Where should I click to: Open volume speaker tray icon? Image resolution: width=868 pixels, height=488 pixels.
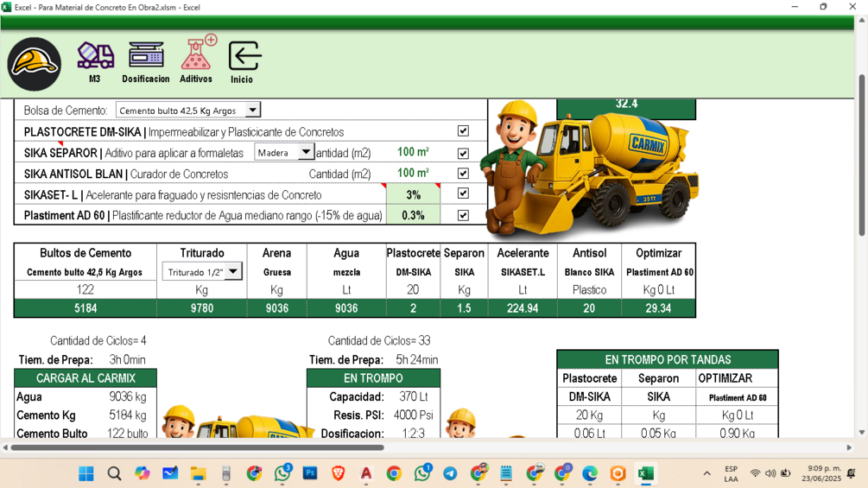[x=770, y=473]
